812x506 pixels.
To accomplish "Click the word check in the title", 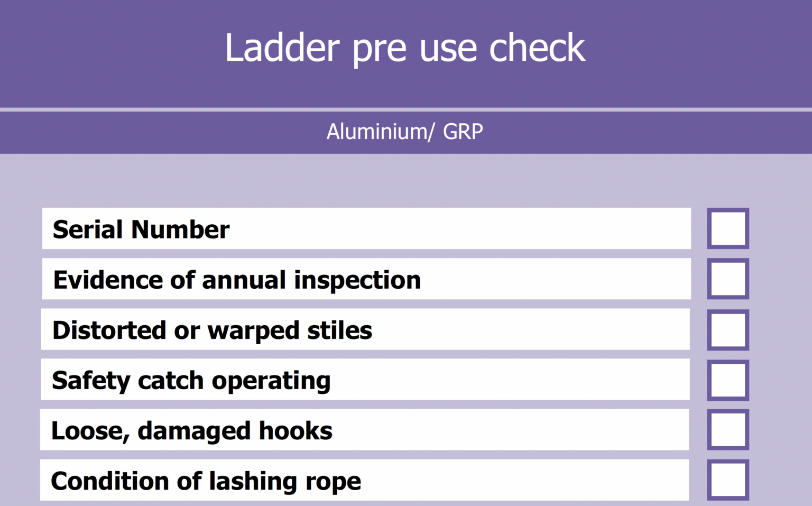I will [x=537, y=48].
